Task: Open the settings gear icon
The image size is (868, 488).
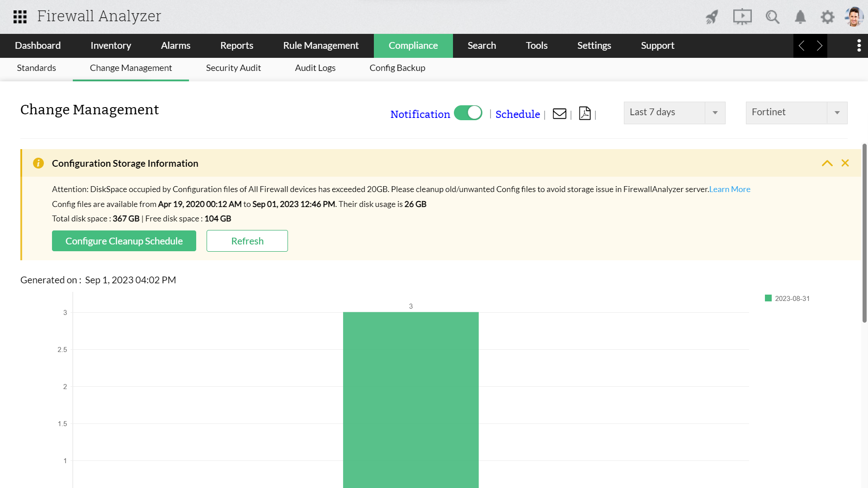Action: (x=827, y=17)
